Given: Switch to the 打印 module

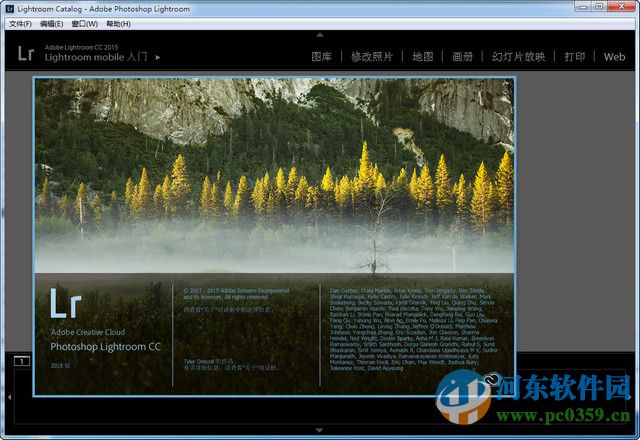Looking at the screenshot, I should pos(574,57).
